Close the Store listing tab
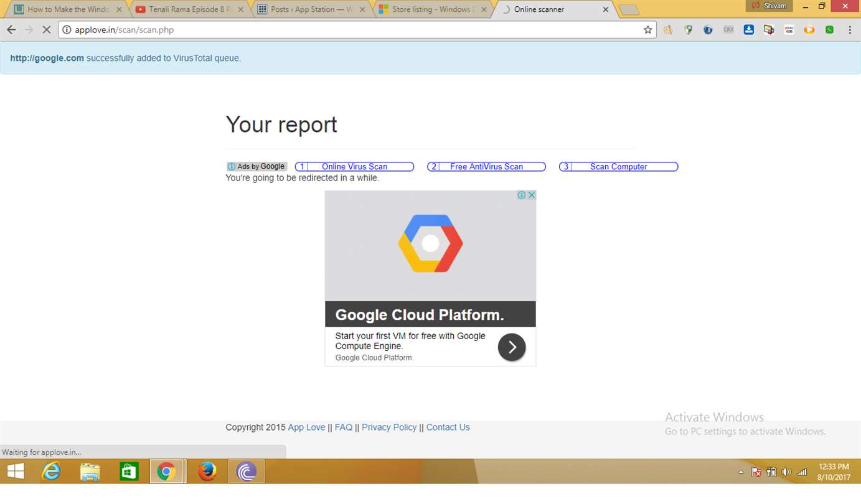The image size is (861, 504). pyautogui.click(x=484, y=10)
